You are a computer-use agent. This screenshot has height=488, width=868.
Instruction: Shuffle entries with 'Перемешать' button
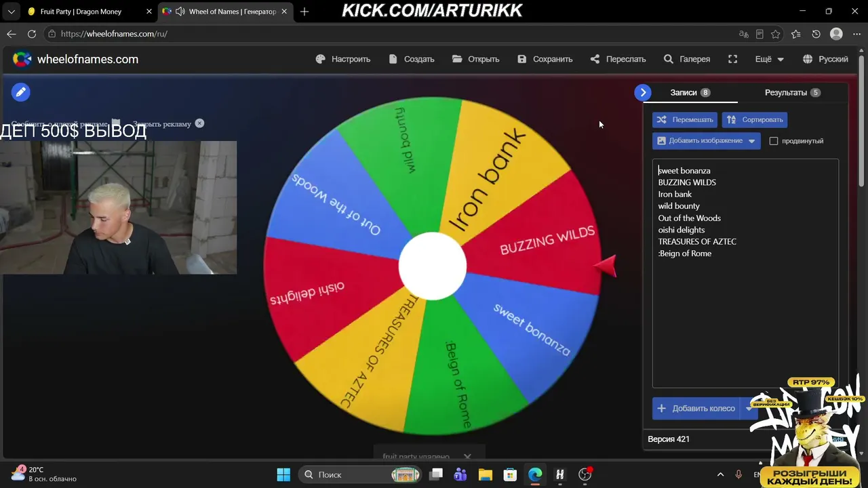click(x=685, y=120)
